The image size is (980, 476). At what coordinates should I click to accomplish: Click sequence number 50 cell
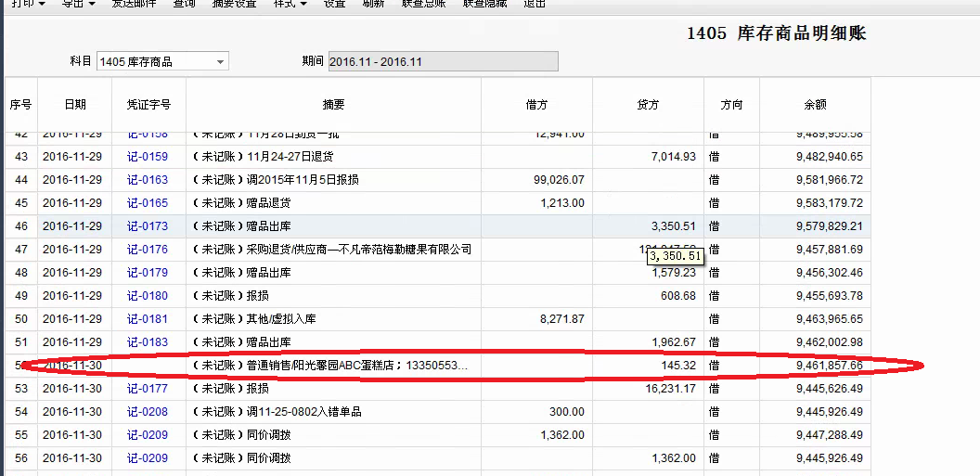pyautogui.click(x=21, y=318)
